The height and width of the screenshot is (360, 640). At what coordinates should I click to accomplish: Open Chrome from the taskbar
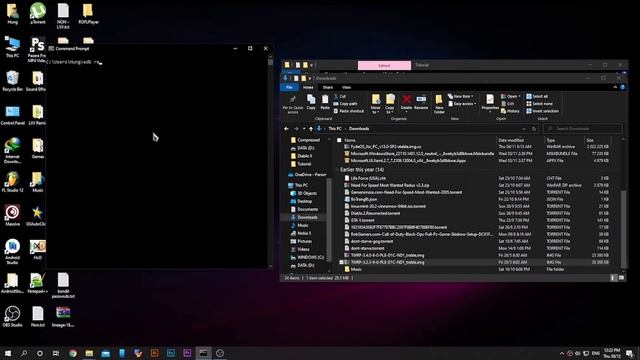coord(73,353)
